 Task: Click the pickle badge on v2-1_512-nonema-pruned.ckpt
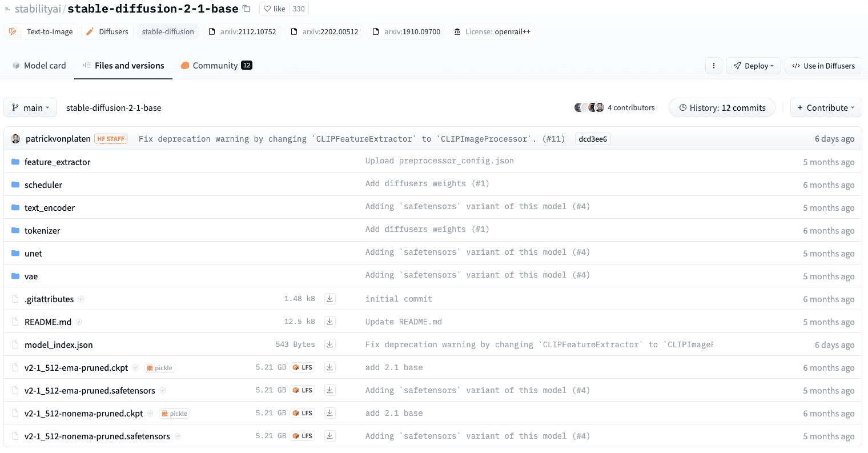174,414
